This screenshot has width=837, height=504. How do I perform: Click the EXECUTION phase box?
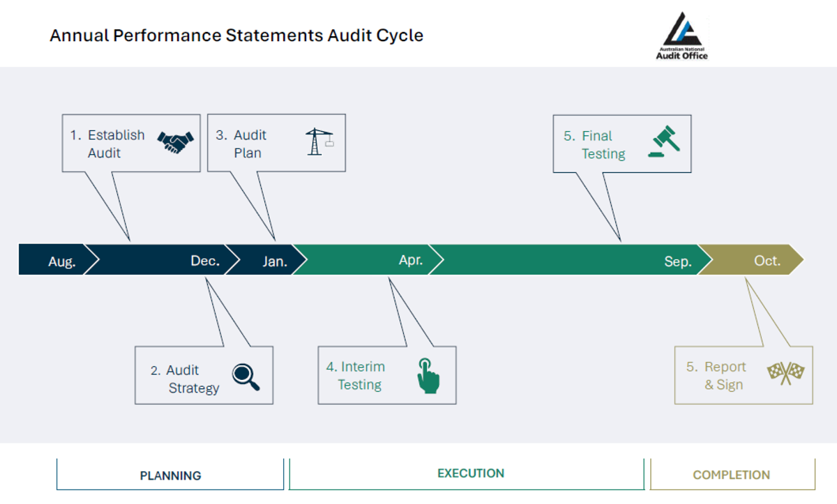[467, 474]
